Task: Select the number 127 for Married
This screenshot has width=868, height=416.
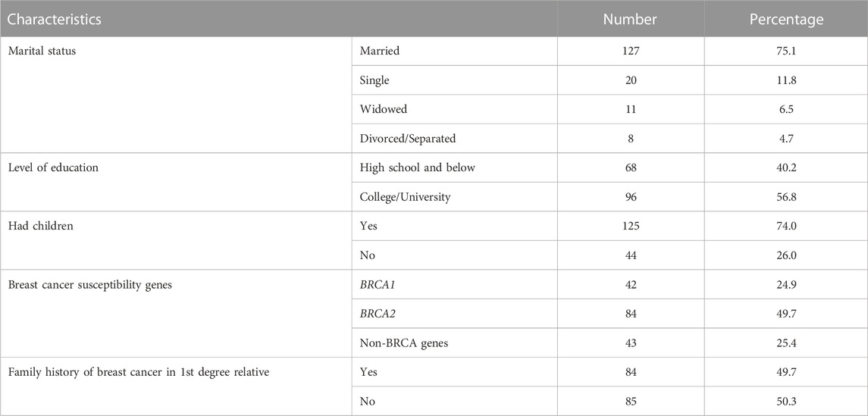Action: tap(629, 52)
